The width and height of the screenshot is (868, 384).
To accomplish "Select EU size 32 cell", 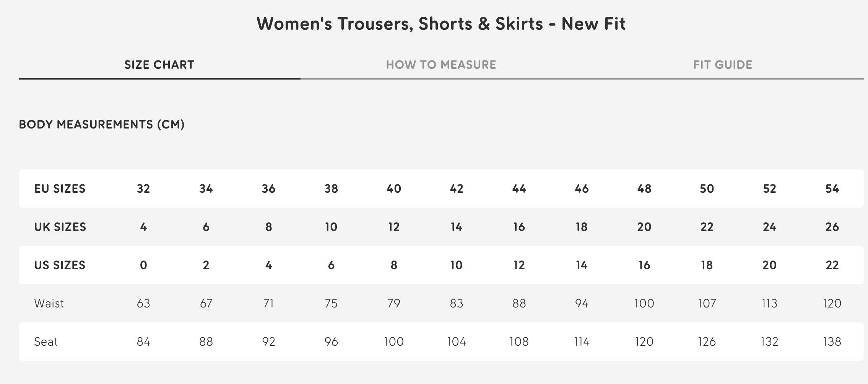I will [143, 189].
